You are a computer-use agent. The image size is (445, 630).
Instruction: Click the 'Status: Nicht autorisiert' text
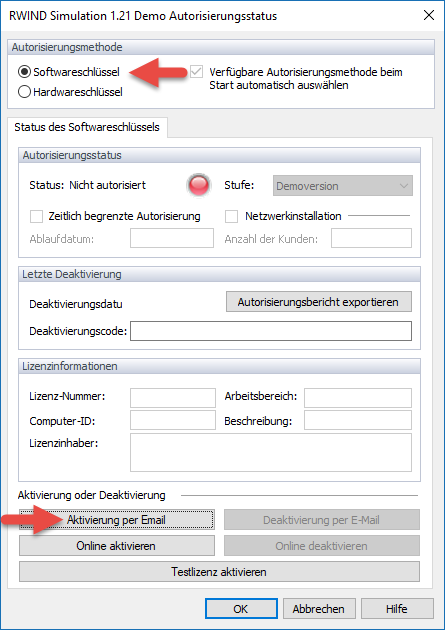88,186
